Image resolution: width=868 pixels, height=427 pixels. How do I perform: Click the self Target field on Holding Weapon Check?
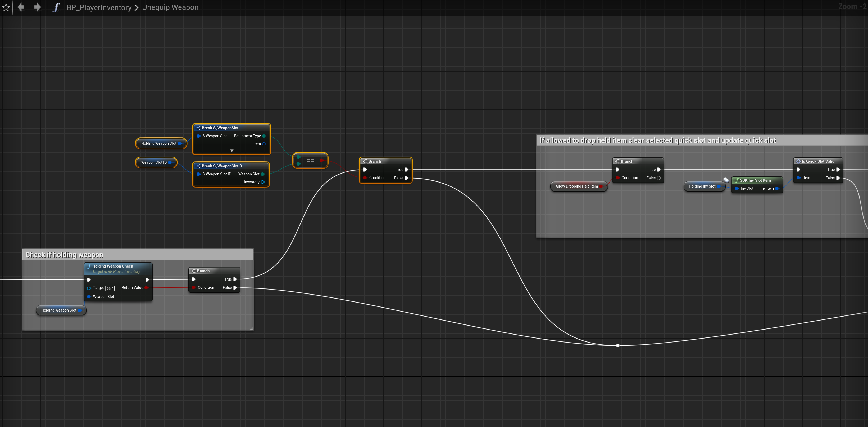(110, 288)
